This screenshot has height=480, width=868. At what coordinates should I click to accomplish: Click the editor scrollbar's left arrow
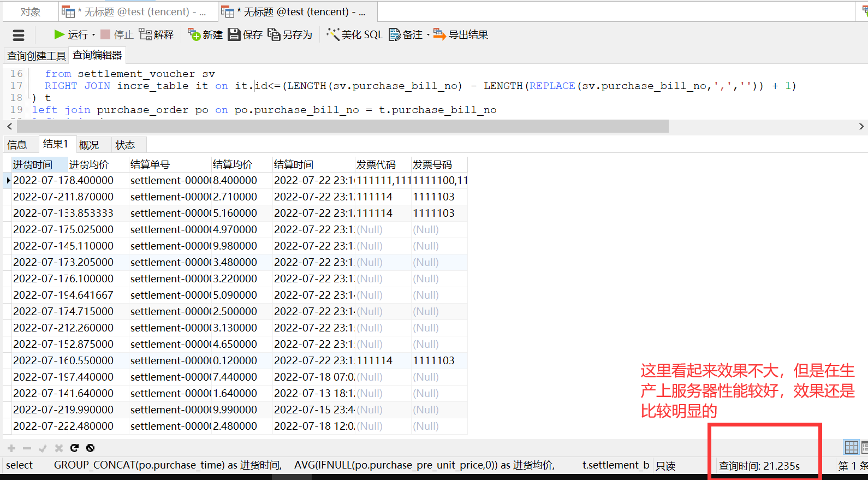[9, 126]
